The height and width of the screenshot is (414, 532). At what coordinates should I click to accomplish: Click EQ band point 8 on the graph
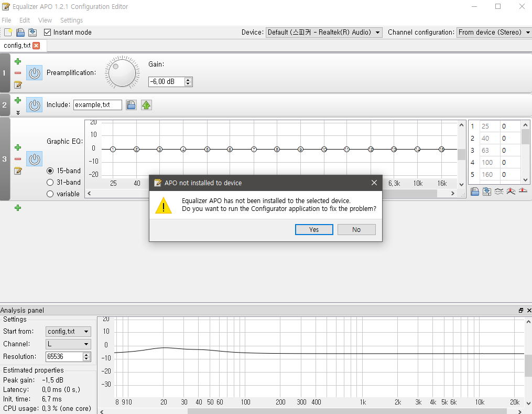[x=277, y=149]
